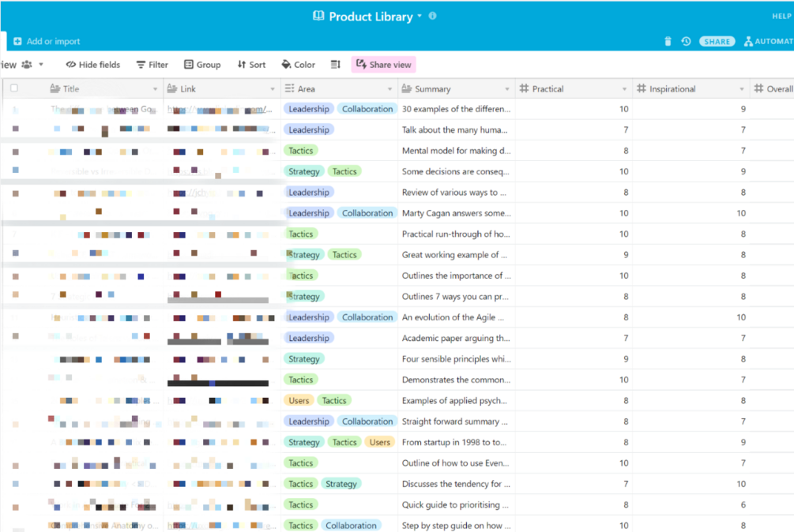Select the Summary column header label
This screenshot has width=794, height=532.
[x=432, y=89]
